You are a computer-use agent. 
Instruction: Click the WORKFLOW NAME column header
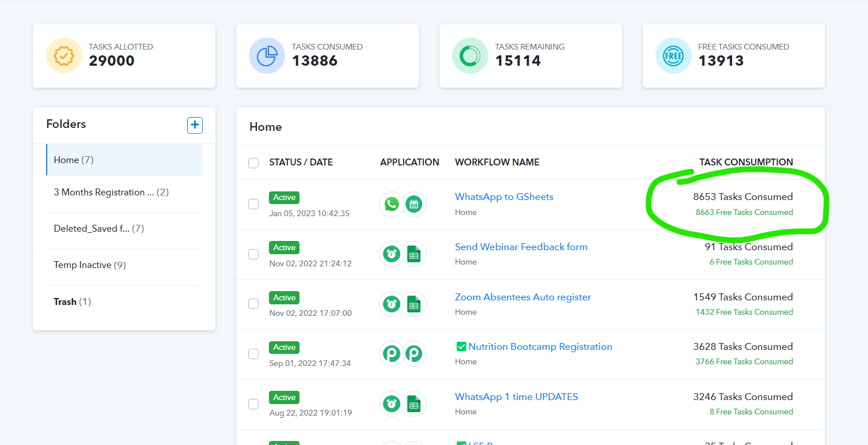[x=497, y=163]
